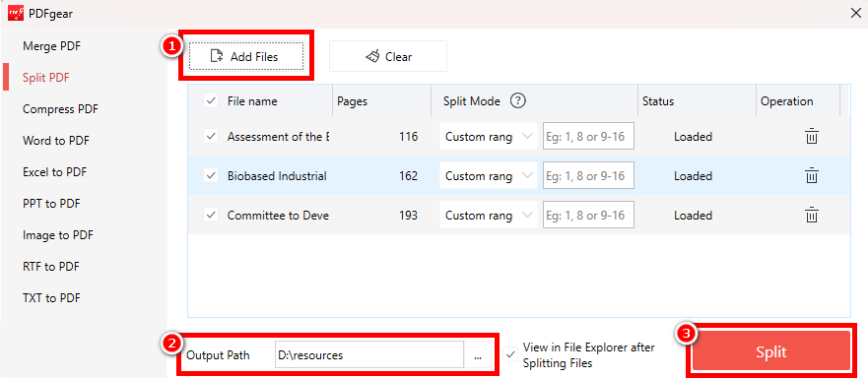This screenshot has height=378, width=868.
Task: Toggle the select-all files checkbox
Action: pyautogui.click(x=211, y=100)
